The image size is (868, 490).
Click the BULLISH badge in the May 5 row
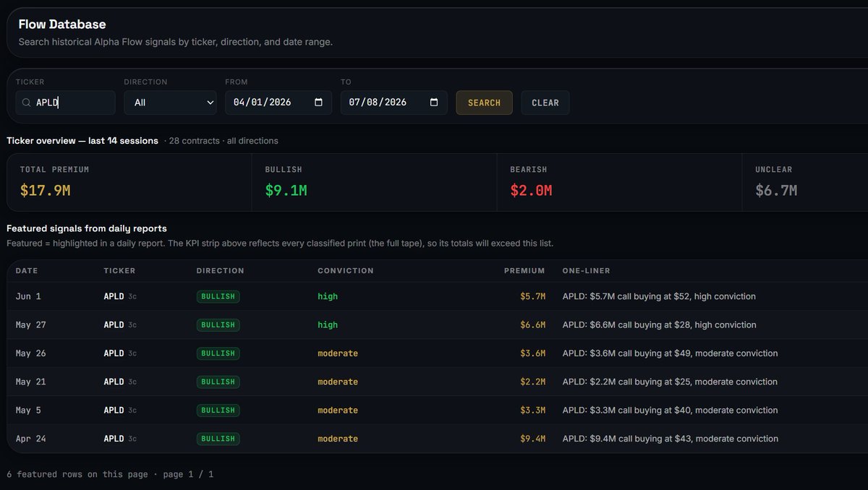pos(218,411)
